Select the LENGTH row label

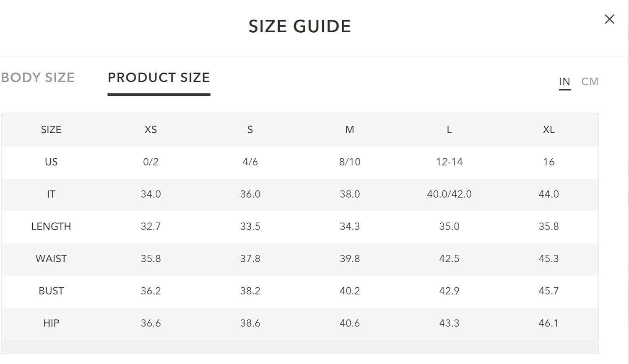[51, 227]
